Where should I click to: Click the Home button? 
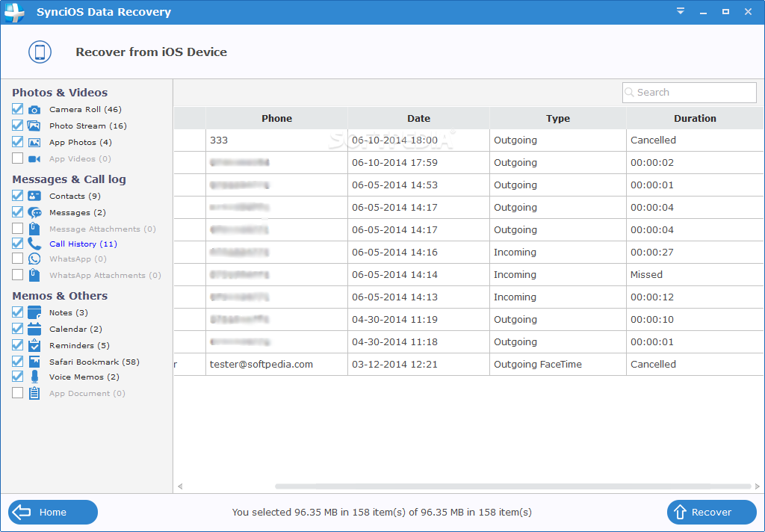click(53, 512)
